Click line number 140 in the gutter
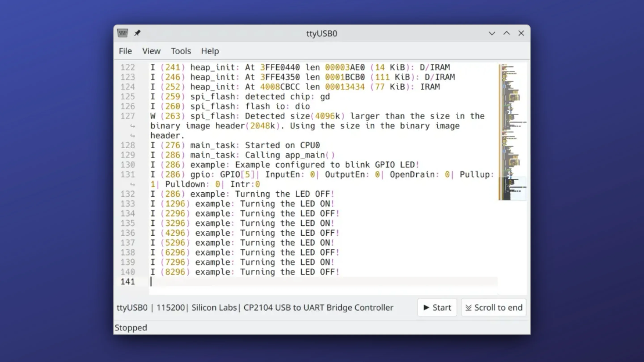 128,272
